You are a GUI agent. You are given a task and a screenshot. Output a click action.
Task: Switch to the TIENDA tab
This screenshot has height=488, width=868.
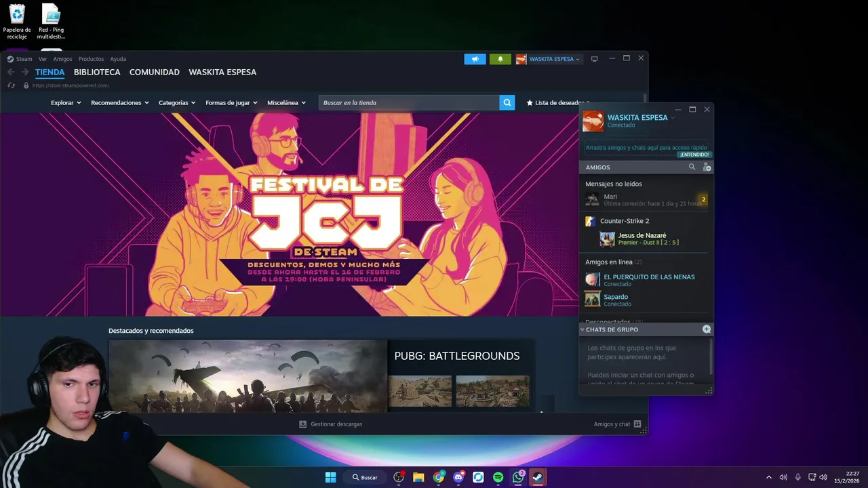coord(50,73)
